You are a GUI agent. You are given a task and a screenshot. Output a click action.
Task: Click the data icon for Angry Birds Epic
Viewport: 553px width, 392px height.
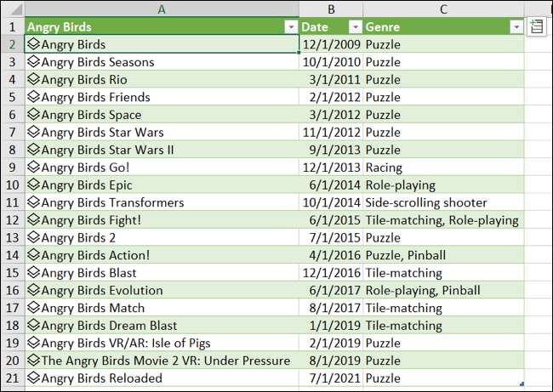(x=34, y=185)
